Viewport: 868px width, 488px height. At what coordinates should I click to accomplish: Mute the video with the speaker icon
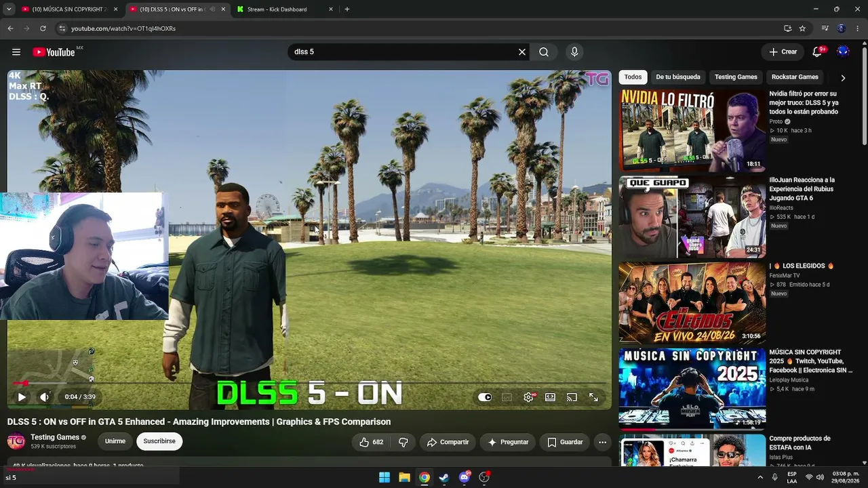[45, 397]
